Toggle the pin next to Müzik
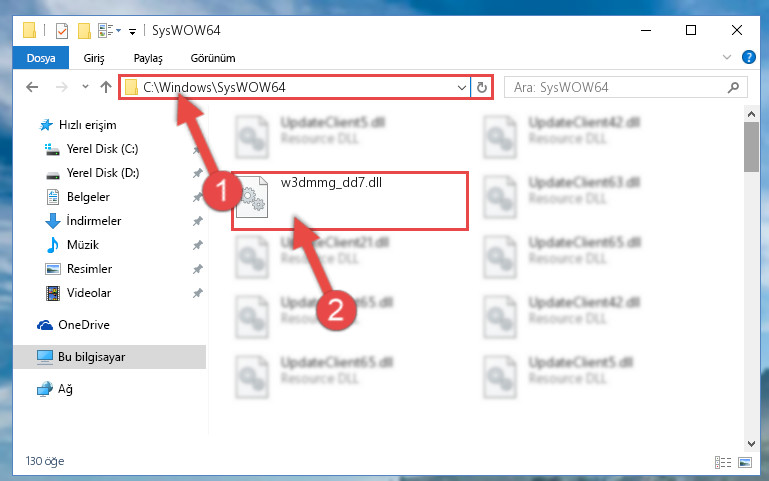769x481 pixels. pos(197,245)
